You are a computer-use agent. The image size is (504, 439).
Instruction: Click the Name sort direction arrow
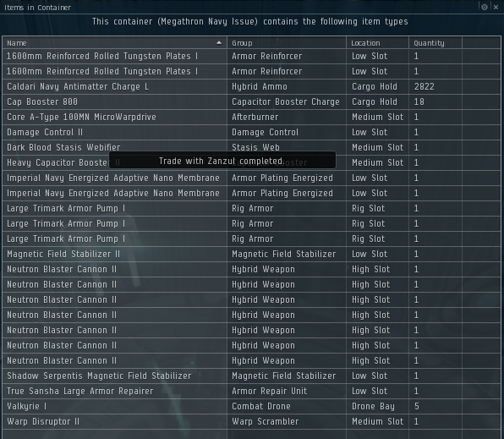219,43
